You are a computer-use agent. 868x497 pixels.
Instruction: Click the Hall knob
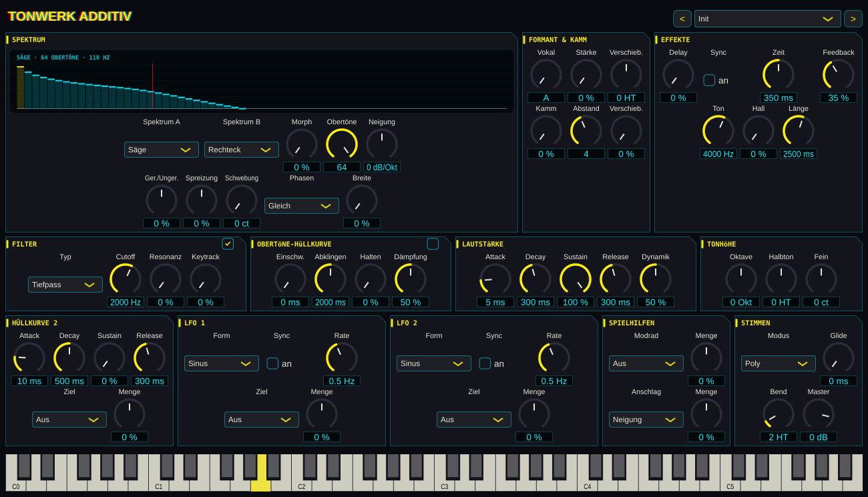point(758,131)
